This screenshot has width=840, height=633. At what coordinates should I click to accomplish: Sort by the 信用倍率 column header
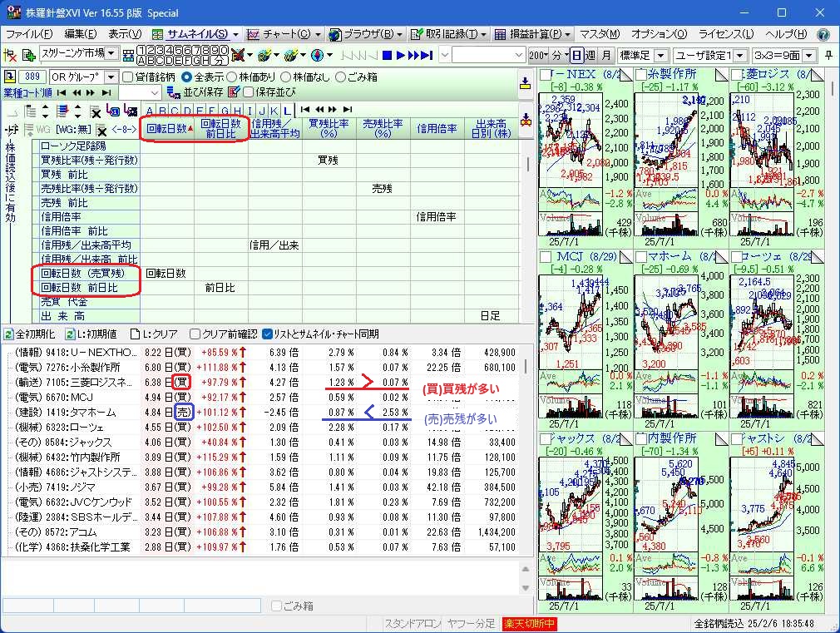pyautogui.click(x=437, y=129)
